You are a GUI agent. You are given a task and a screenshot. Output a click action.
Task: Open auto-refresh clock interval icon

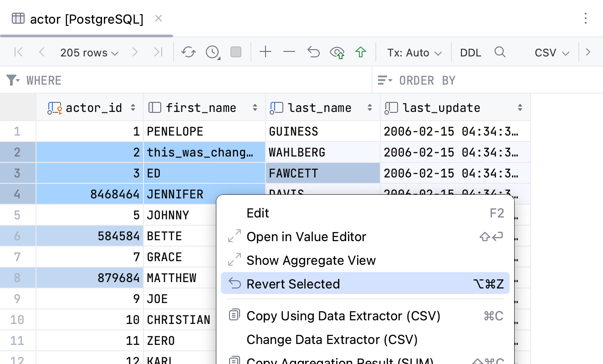[213, 52]
